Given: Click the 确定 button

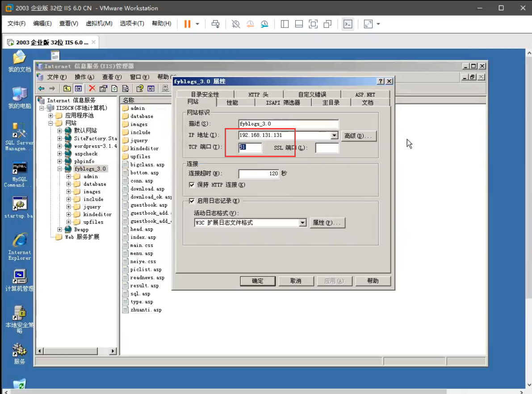Looking at the screenshot, I should click(x=258, y=281).
